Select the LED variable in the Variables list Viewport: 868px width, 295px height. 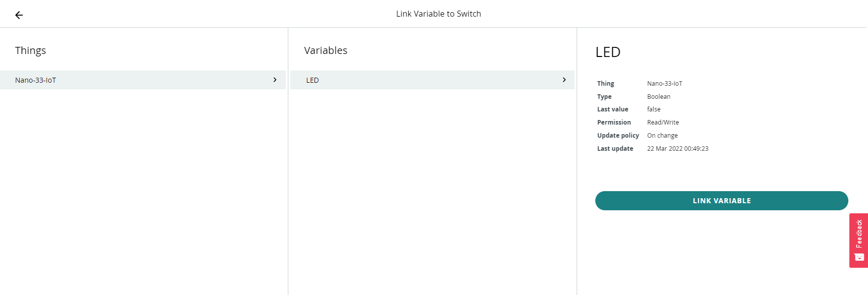tap(432, 80)
